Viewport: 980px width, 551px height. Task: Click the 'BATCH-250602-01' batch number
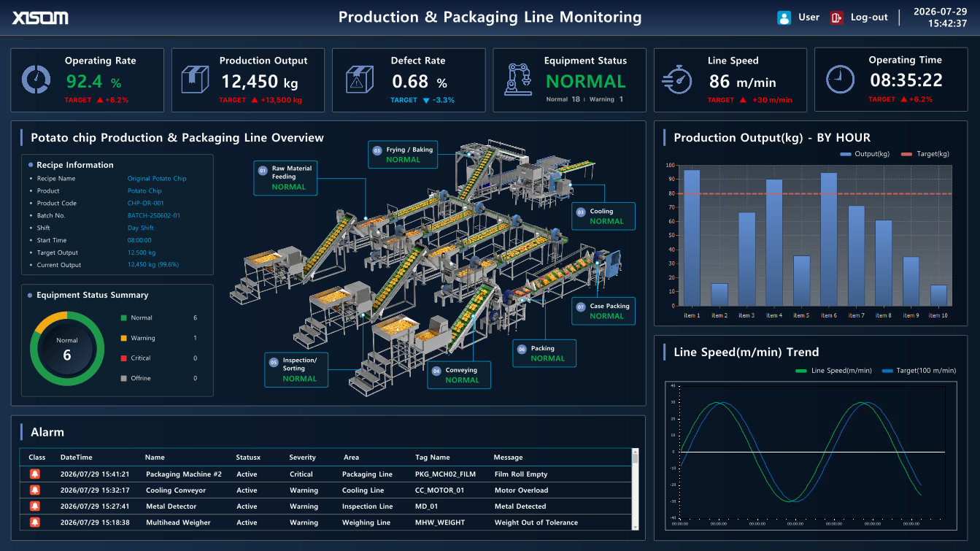click(x=154, y=216)
